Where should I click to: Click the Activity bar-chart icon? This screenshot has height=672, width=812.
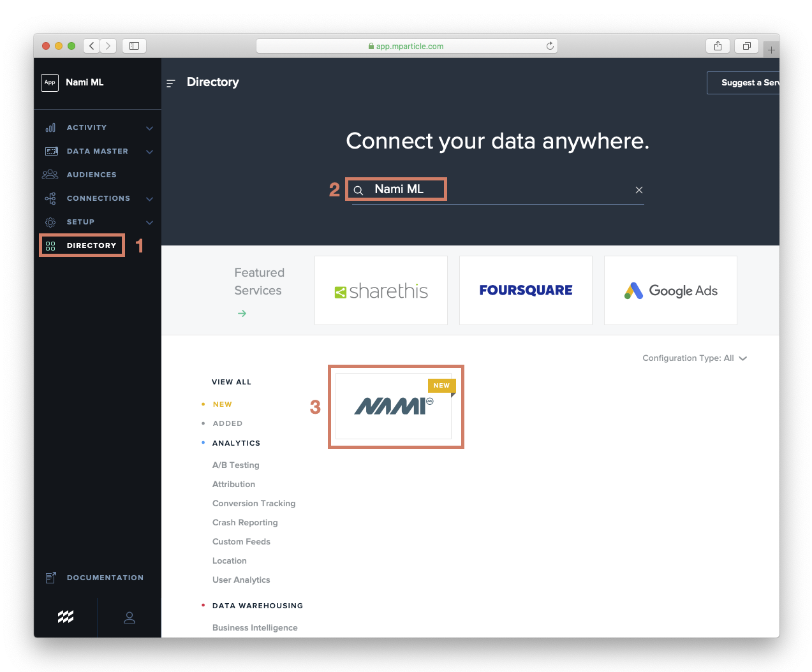click(x=50, y=128)
